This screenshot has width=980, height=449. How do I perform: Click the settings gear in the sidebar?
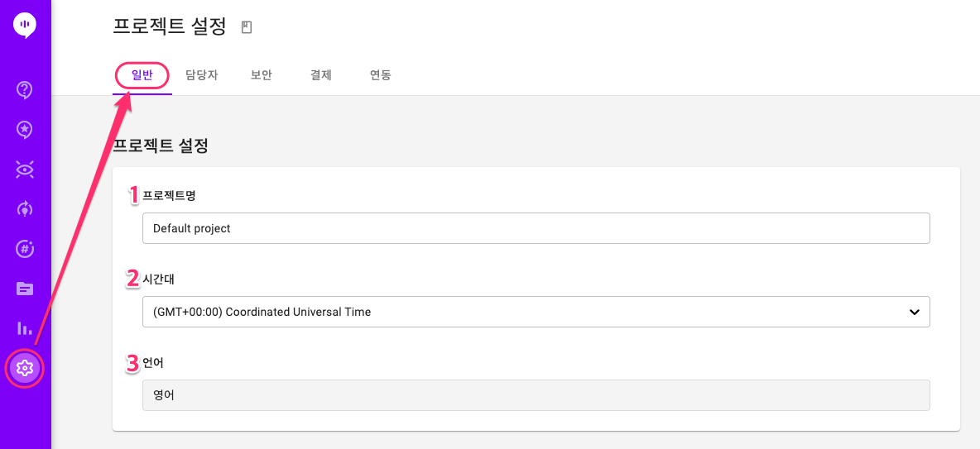coord(24,369)
